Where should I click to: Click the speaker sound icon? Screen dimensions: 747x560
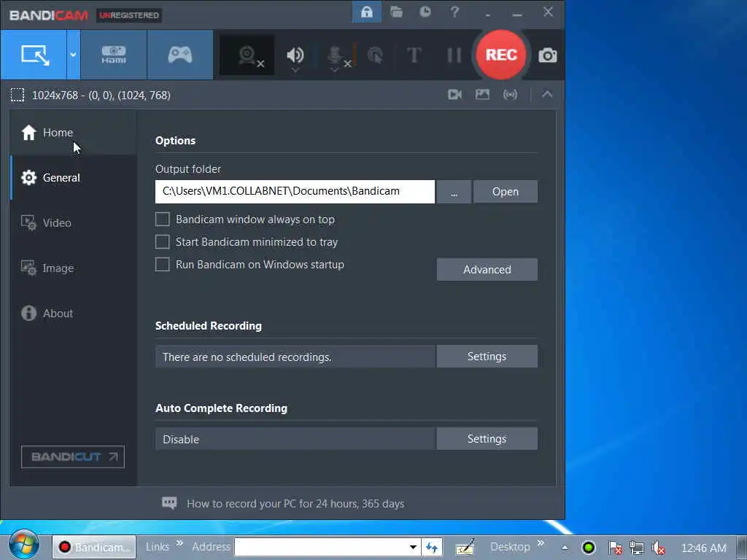295,54
